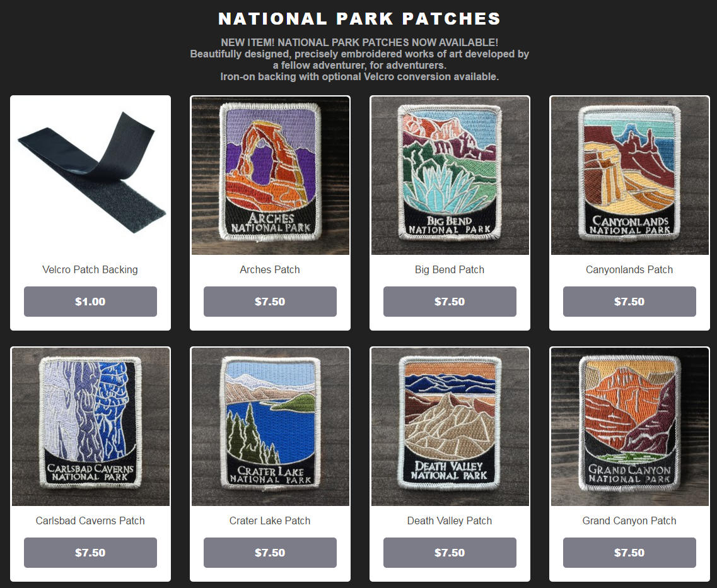Click the $7.50 button under Big Bend Patch
Screen dimensions: 717x588
(450, 302)
